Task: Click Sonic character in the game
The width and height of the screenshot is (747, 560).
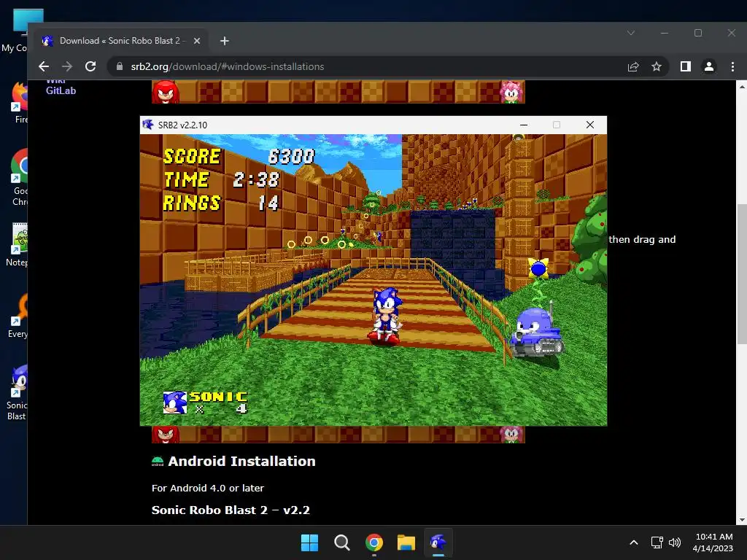Action: pyautogui.click(x=385, y=316)
